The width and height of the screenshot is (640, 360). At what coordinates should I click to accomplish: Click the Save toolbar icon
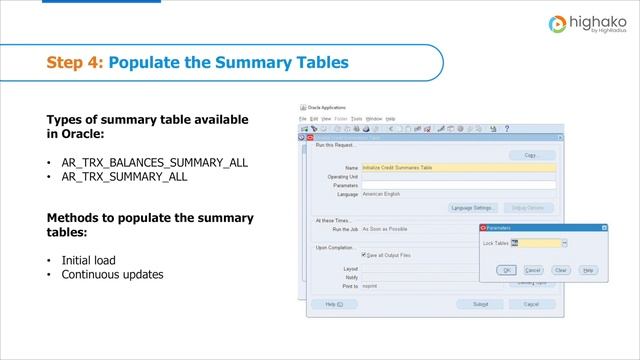coord(338,129)
